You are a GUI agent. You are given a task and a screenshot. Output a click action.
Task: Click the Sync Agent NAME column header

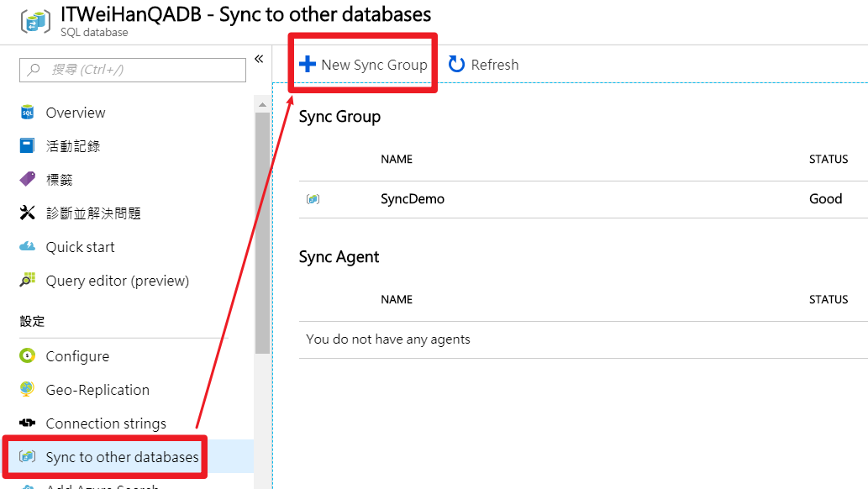click(x=397, y=300)
